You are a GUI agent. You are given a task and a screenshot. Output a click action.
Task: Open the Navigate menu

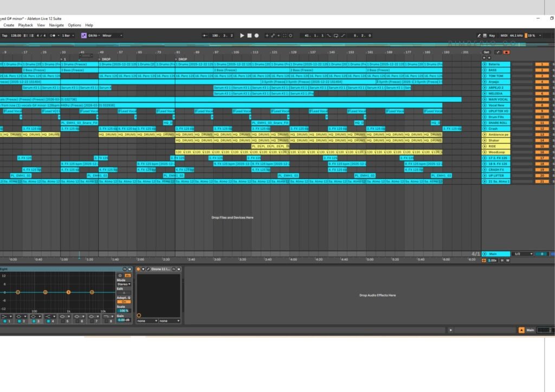(x=56, y=25)
